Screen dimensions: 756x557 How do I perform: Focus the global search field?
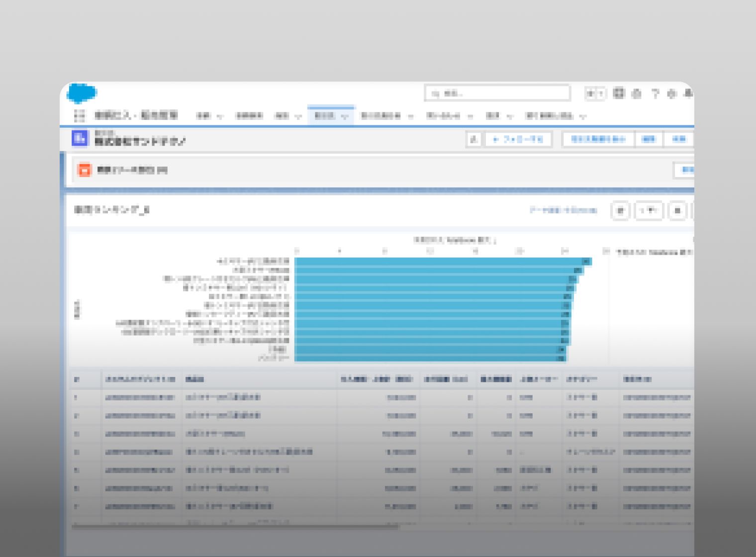497,93
